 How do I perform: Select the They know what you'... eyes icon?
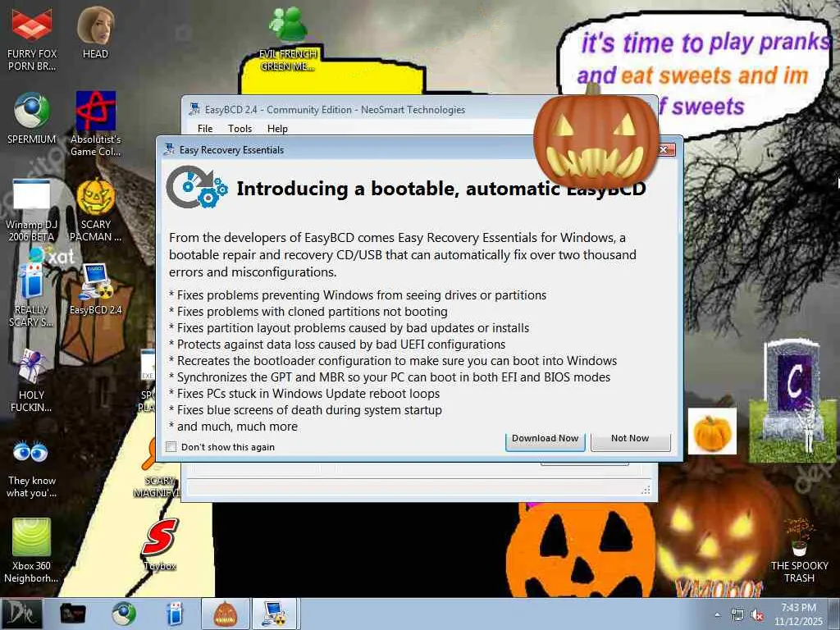pyautogui.click(x=32, y=468)
